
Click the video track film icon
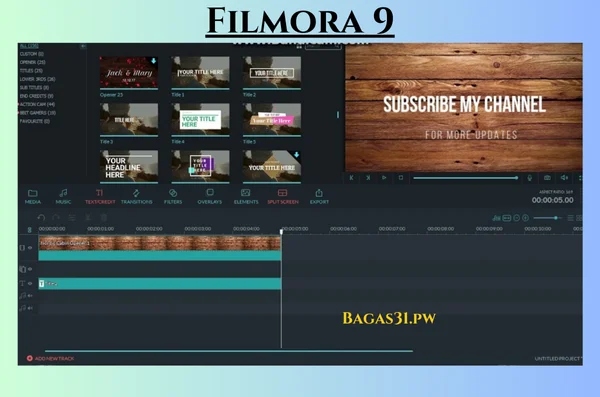coord(22,248)
